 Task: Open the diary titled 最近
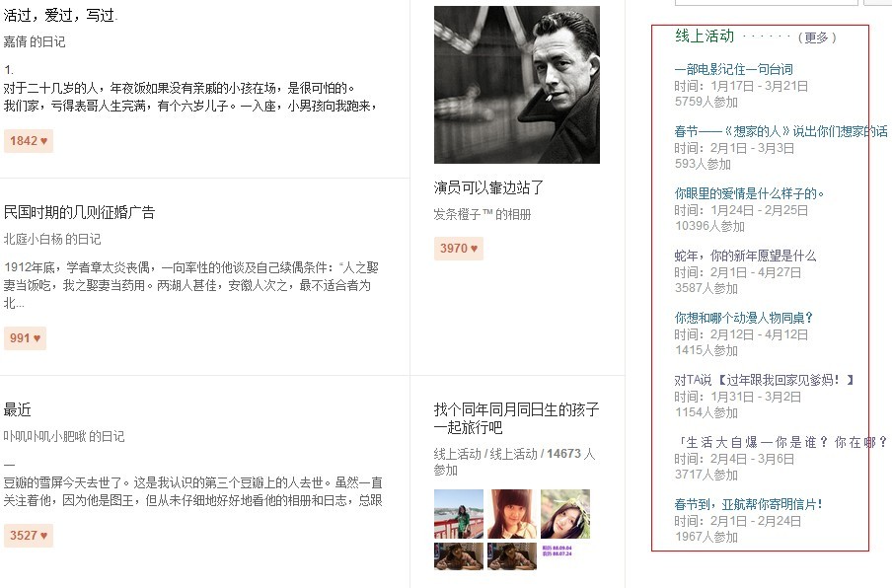pyautogui.click(x=17, y=410)
